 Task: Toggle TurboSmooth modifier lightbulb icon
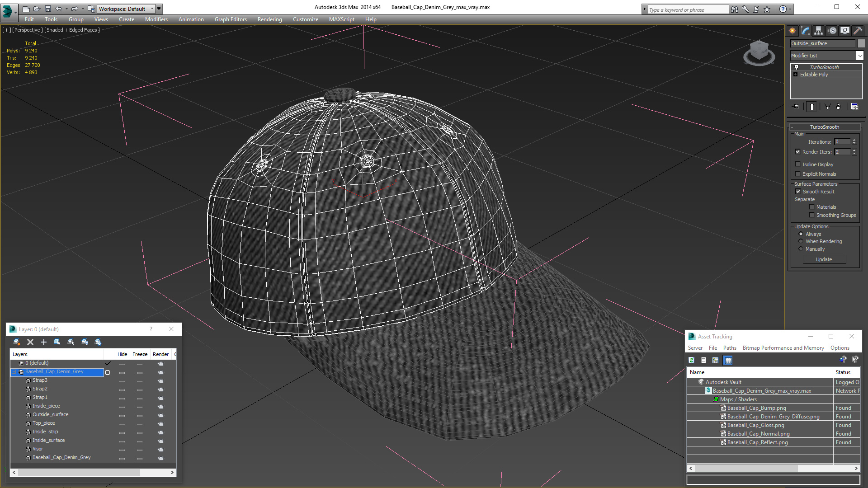pyautogui.click(x=797, y=67)
